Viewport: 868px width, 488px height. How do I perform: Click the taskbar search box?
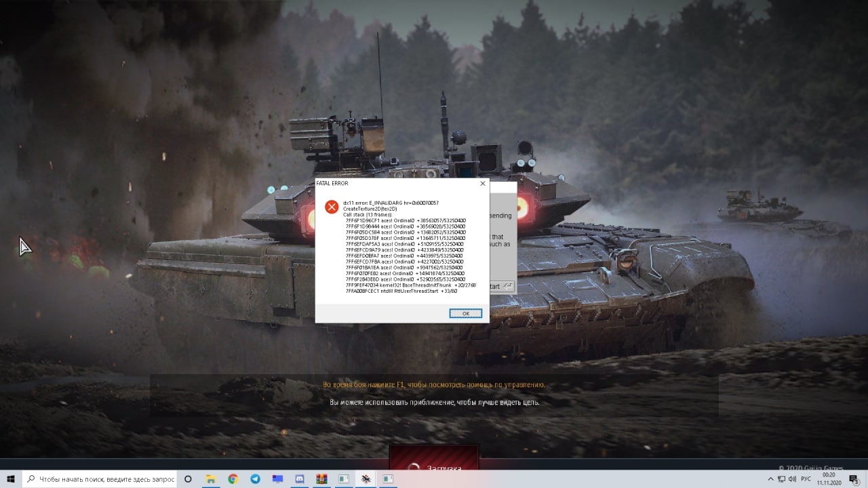(x=100, y=479)
